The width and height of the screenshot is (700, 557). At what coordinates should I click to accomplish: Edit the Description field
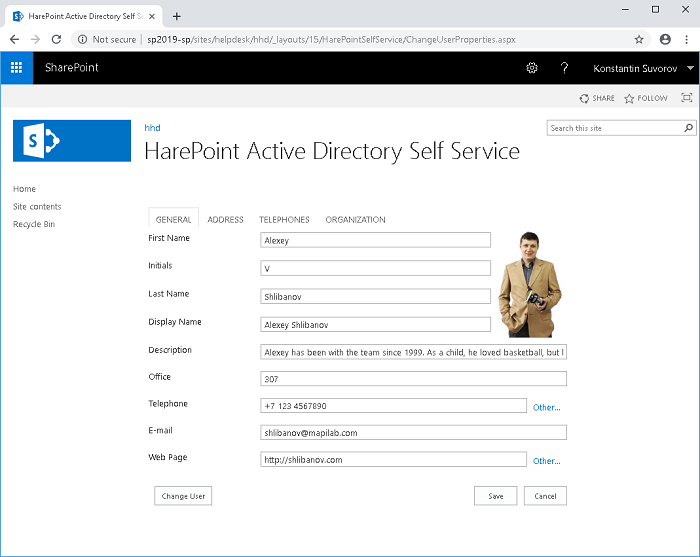[413, 352]
